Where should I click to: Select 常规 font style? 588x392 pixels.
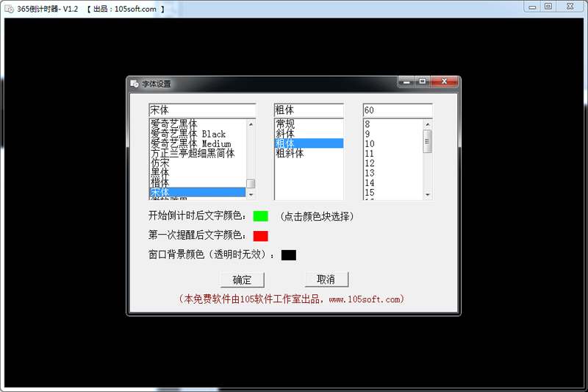tap(285, 124)
